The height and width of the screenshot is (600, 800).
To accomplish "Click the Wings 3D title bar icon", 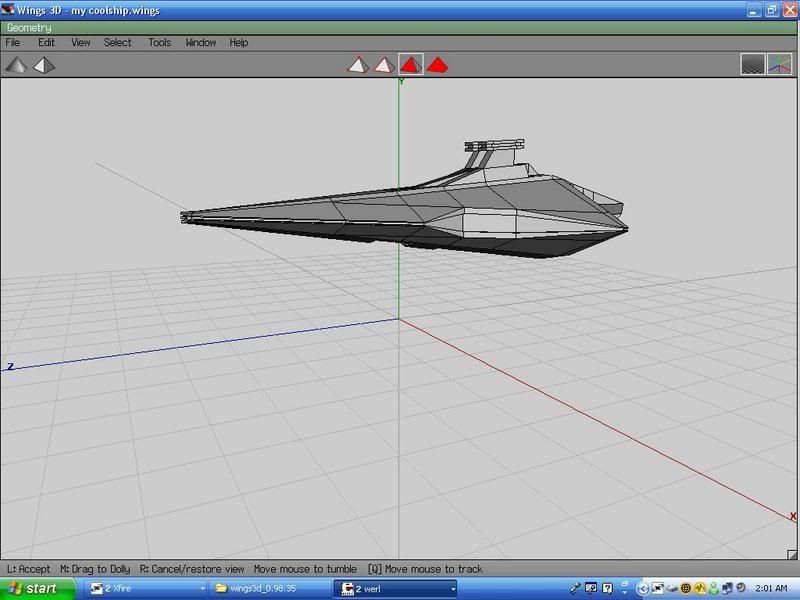I will [8, 9].
